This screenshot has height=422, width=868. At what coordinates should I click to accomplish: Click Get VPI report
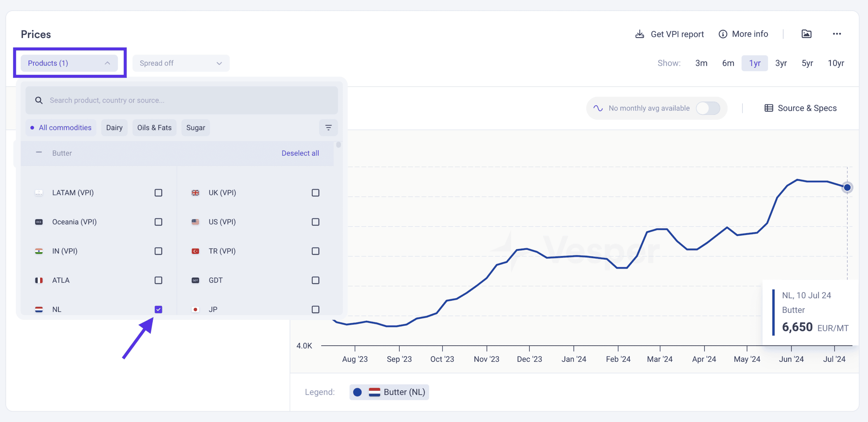pyautogui.click(x=669, y=34)
